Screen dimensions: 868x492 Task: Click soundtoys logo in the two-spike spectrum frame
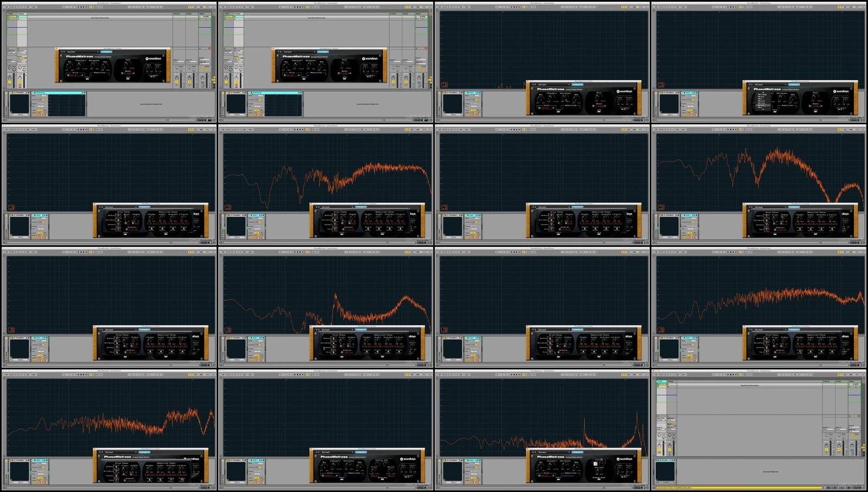[624, 459]
